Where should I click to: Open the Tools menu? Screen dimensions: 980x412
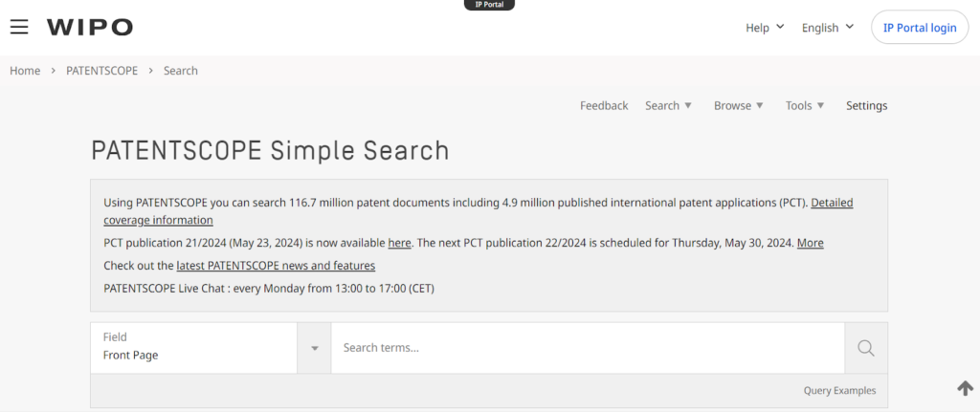click(x=804, y=106)
